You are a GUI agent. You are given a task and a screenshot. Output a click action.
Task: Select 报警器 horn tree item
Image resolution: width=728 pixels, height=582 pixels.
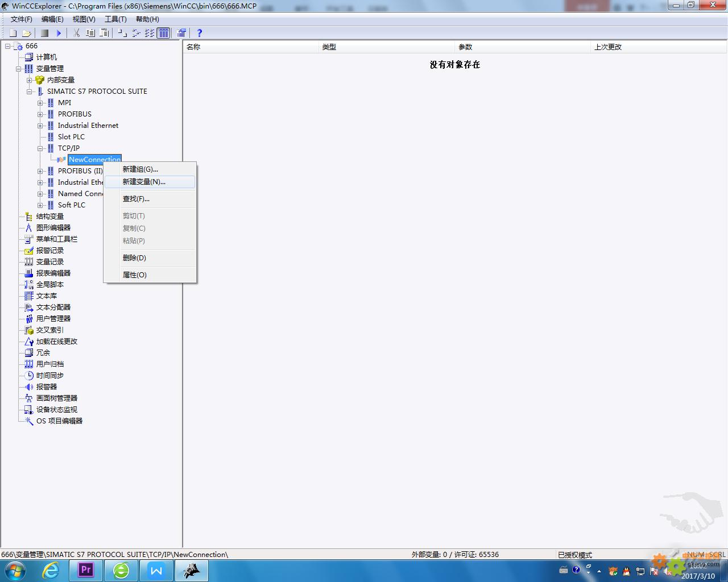click(46, 387)
